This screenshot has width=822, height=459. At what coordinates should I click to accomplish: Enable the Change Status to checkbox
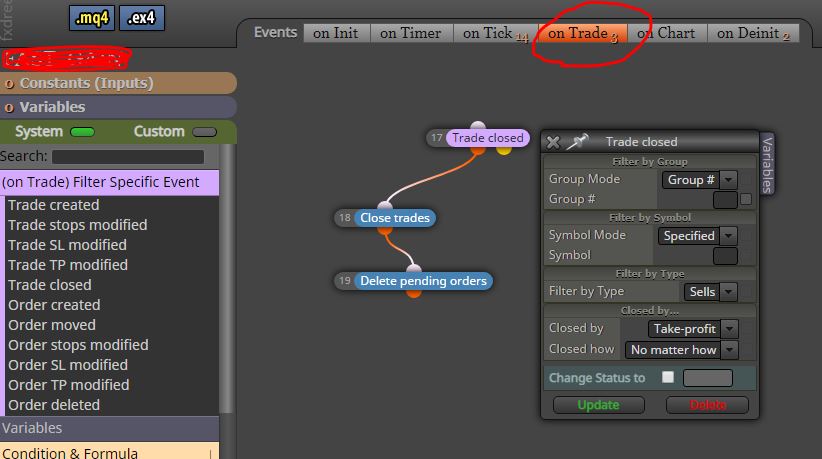click(668, 377)
